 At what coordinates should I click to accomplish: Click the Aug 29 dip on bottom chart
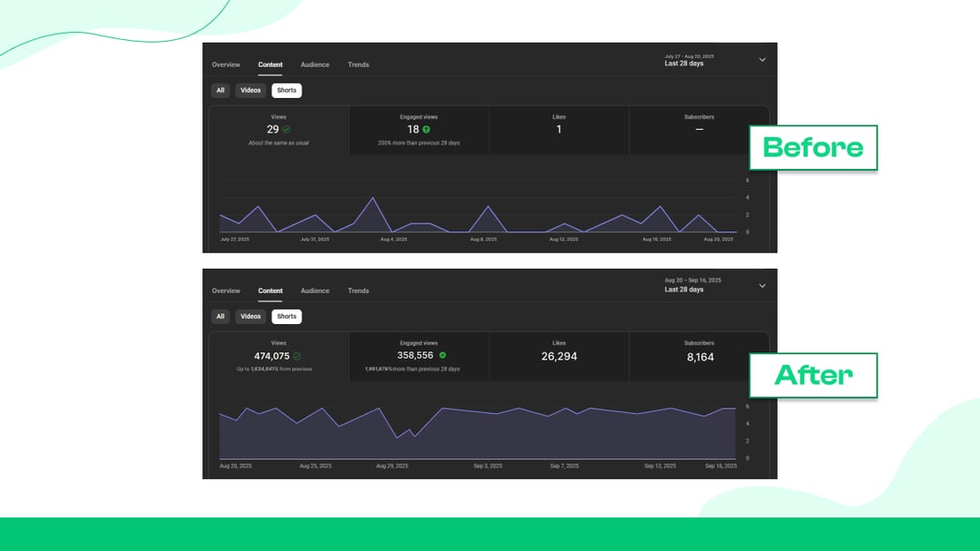397,437
